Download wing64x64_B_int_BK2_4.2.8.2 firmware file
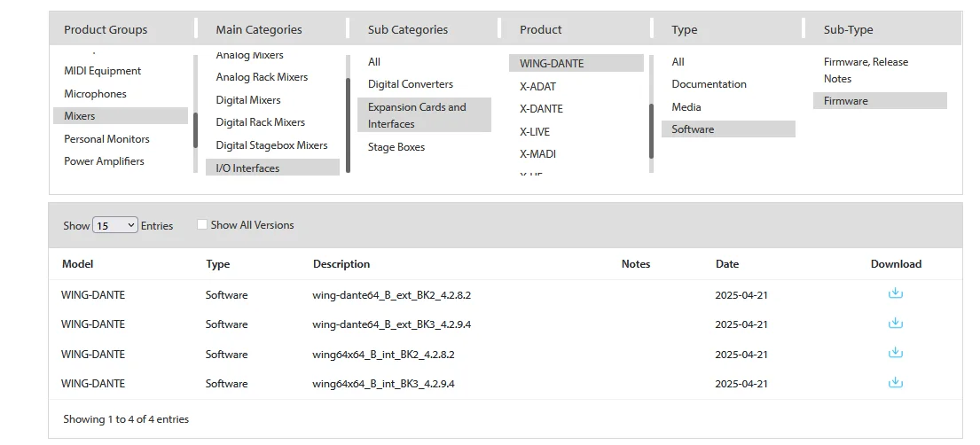Viewport: 980px width, 445px height. click(x=896, y=353)
